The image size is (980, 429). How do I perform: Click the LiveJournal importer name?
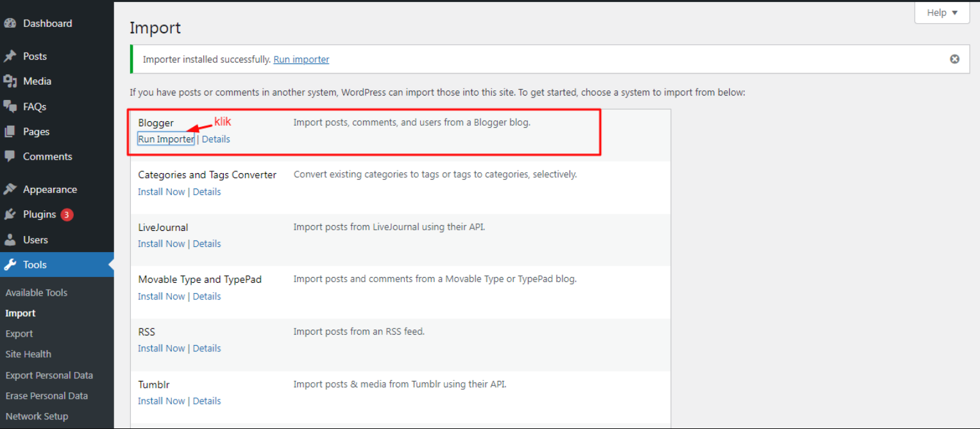pyautogui.click(x=163, y=227)
